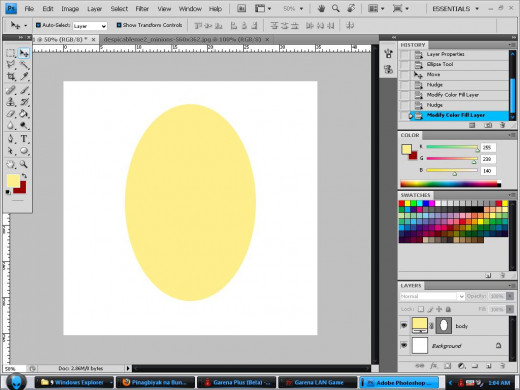Select the Healing Brush tool

tap(11, 90)
